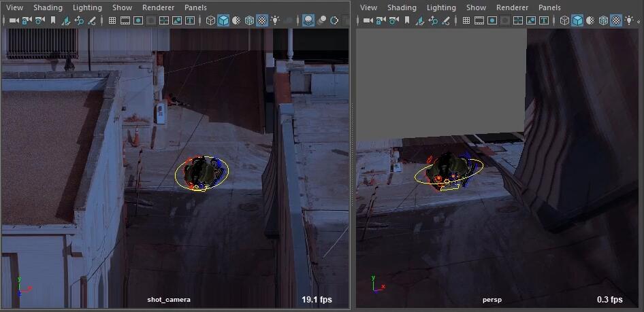Toggle Field Chart in shot_camera panel
The height and width of the screenshot is (312, 644).
pos(164,20)
